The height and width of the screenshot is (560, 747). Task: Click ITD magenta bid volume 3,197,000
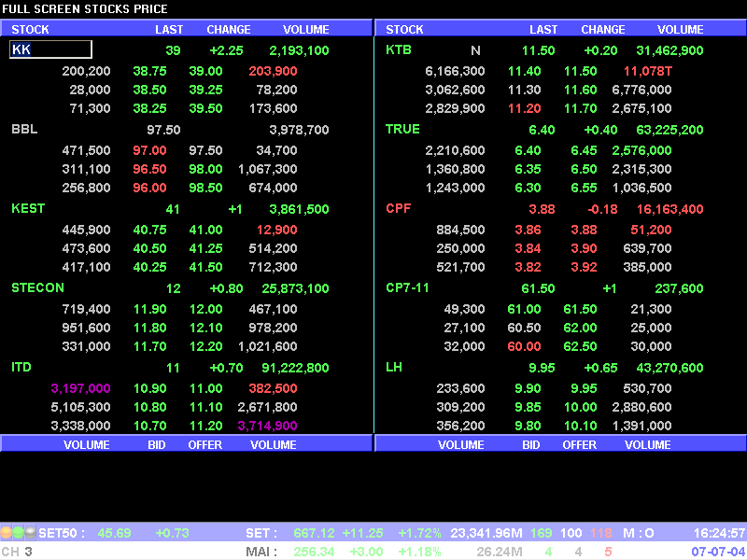point(80,388)
